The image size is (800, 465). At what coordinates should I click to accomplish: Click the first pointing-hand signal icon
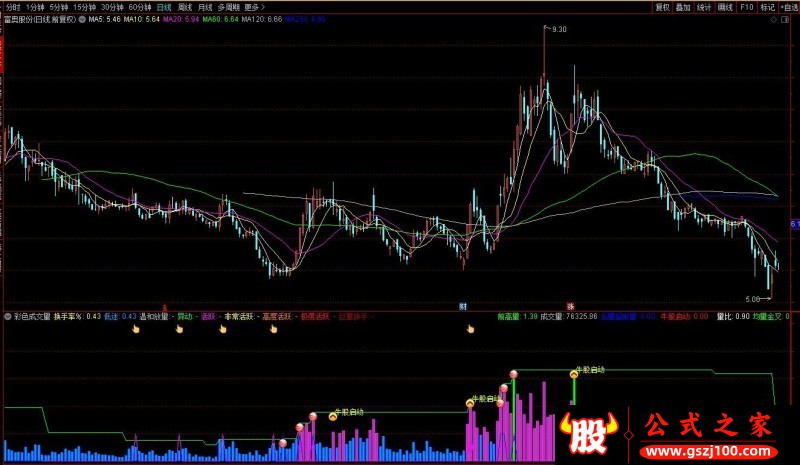136,329
